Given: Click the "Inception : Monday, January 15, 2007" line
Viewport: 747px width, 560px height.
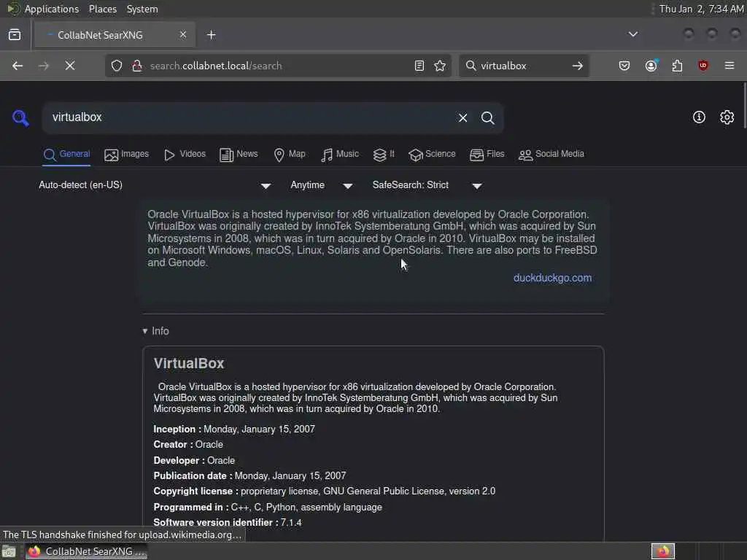Looking at the screenshot, I should (x=234, y=429).
